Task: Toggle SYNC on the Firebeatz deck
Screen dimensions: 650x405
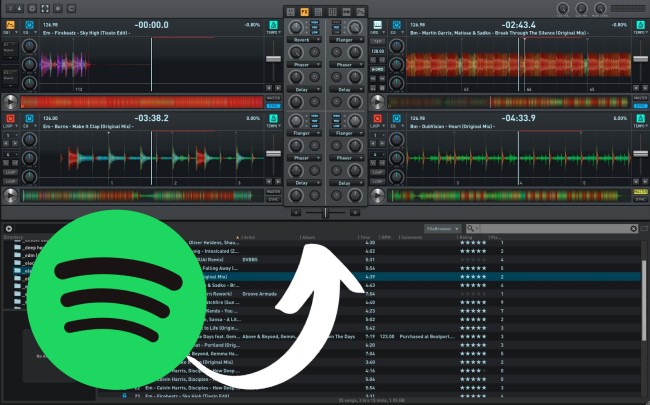Action: click(273, 106)
